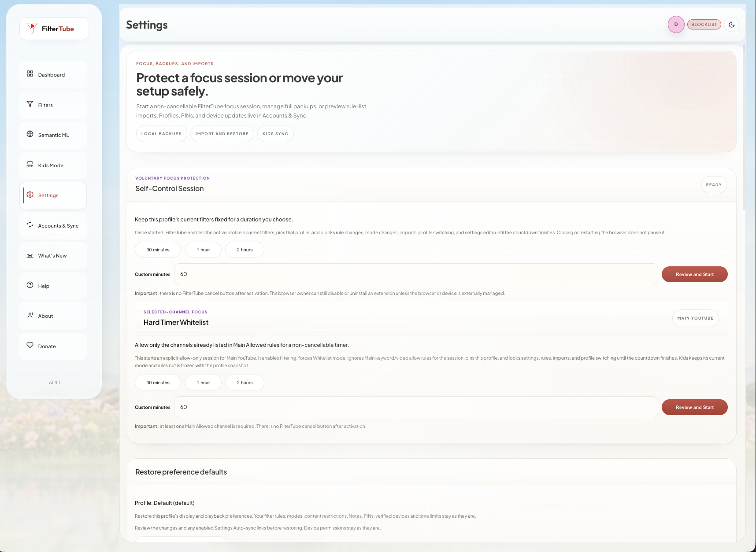Image resolution: width=756 pixels, height=552 pixels.
Task: Click the FOCUS, BACKUPS, AND IMPORTS label
Action: click(x=174, y=64)
